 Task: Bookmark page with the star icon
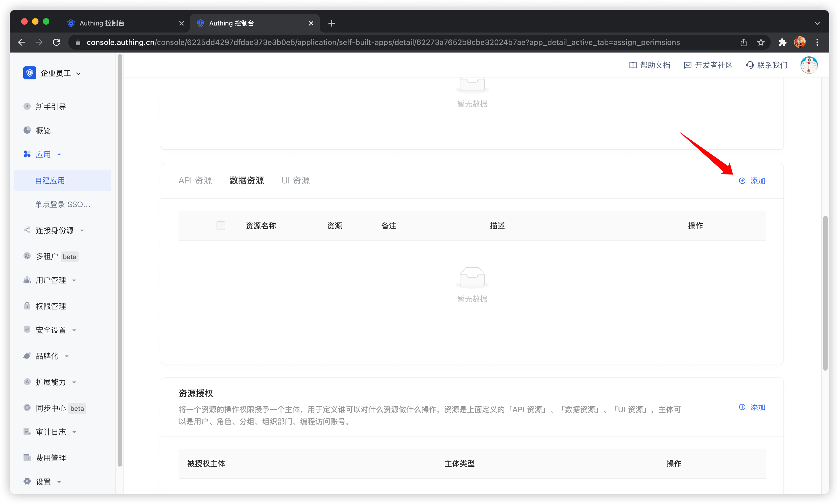tap(761, 43)
